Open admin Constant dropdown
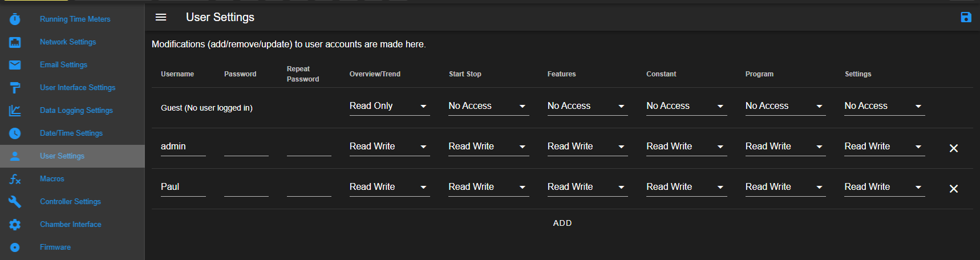The height and width of the screenshot is (260, 980). 687,147
